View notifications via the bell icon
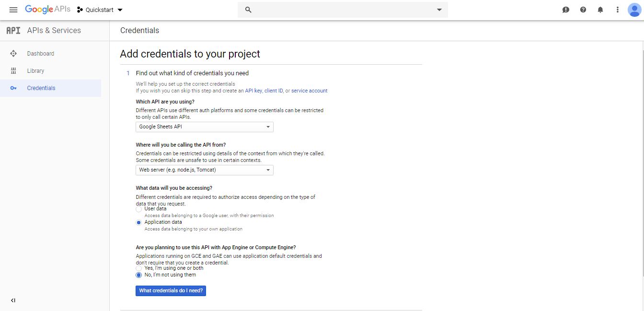 tap(600, 9)
